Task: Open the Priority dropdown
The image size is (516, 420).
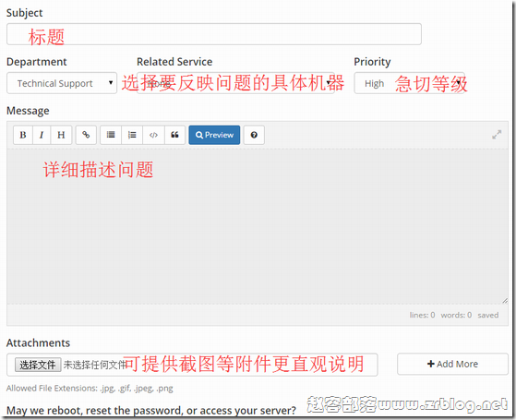Action: coord(409,83)
